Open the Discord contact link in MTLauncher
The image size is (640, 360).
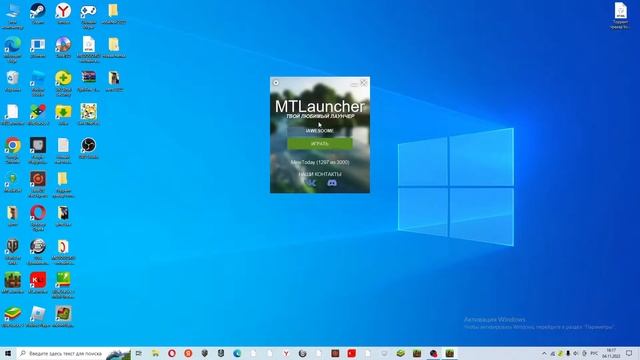(x=332, y=183)
